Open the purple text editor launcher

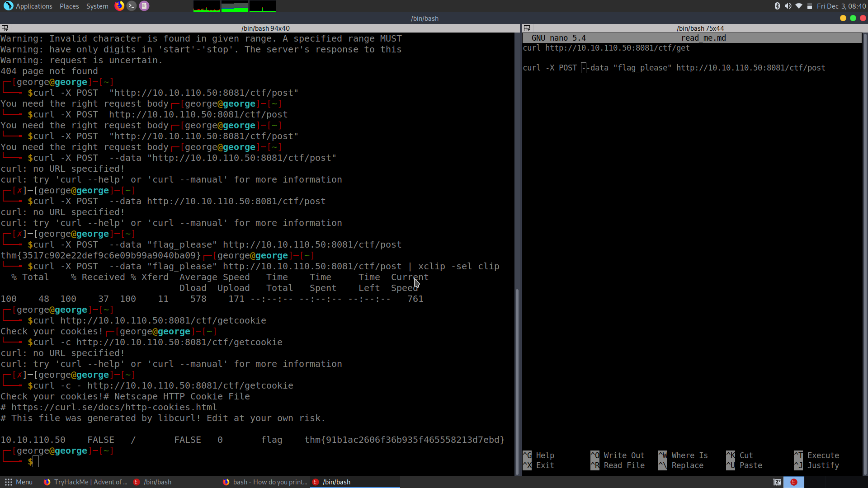pos(144,6)
